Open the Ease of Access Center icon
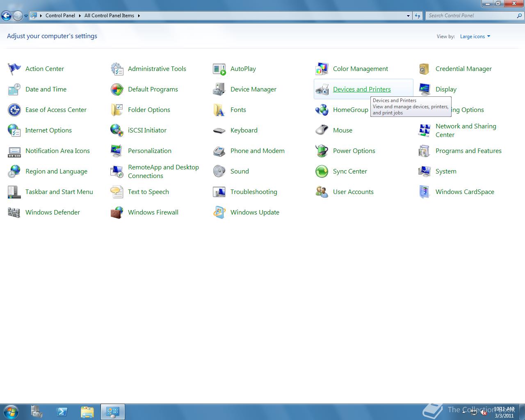 tap(14, 110)
